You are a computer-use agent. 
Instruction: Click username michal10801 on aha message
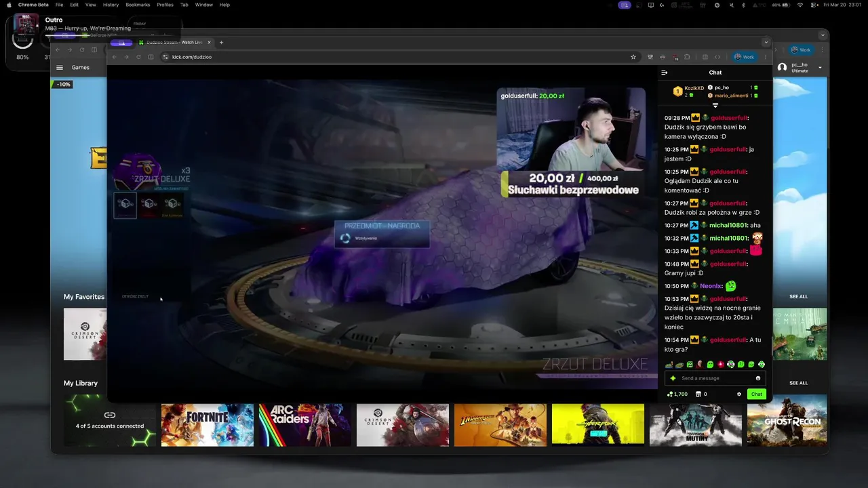pos(728,225)
